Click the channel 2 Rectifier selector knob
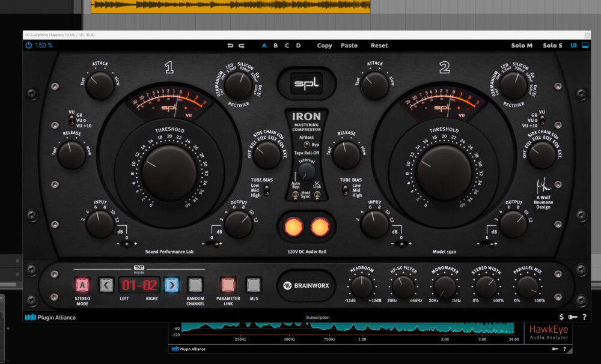The image size is (601, 364). (514, 85)
